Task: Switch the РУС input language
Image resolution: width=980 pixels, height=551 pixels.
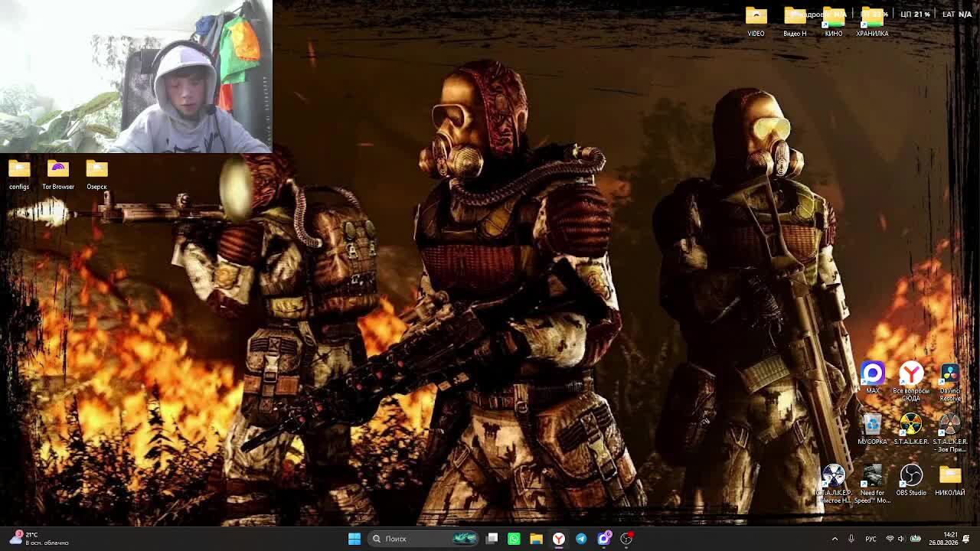Action: pyautogui.click(x=871, y=539)
